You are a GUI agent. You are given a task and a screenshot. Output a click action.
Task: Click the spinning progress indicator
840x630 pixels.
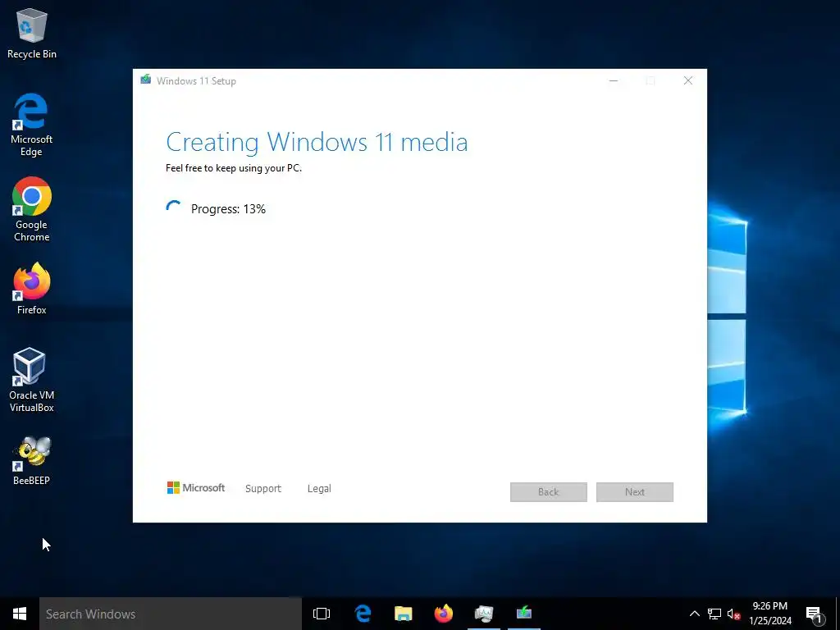174,208
